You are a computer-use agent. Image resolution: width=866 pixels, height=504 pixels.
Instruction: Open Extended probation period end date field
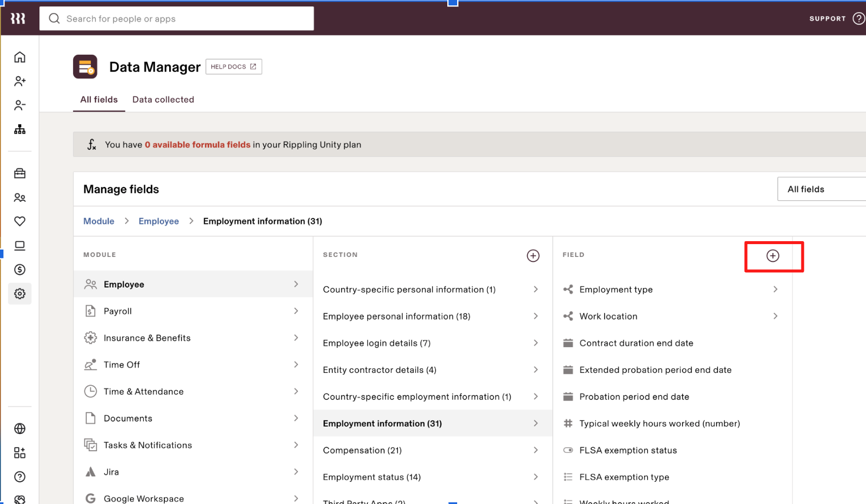coord(673,370)
